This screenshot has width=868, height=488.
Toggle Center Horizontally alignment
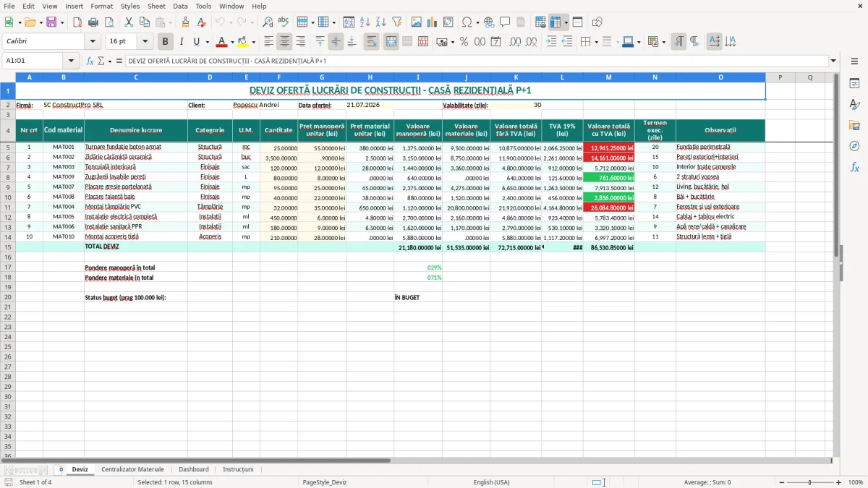tap(285, 42)
